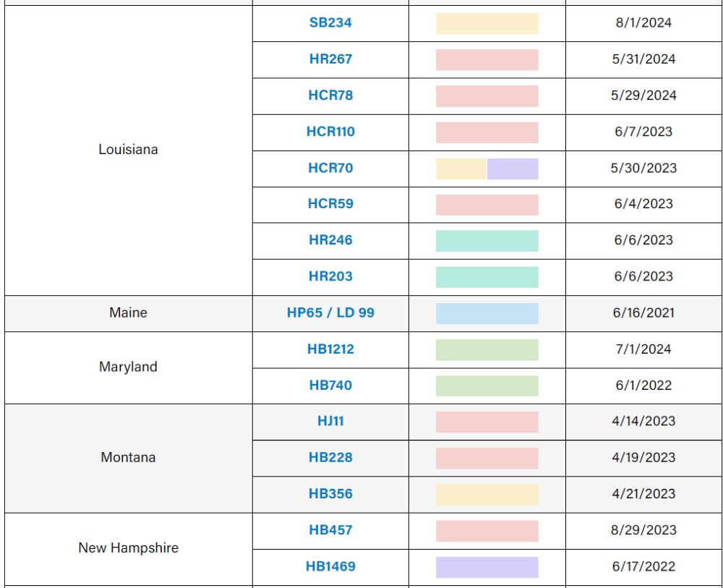Open the HR246 bill link
Image resolution: width=723 pixels, height=588 pixels.
[x=330, y=240]
